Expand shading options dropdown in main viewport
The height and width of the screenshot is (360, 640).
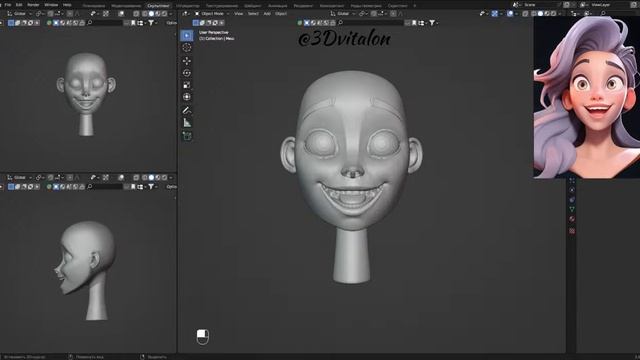coord(560,13)
